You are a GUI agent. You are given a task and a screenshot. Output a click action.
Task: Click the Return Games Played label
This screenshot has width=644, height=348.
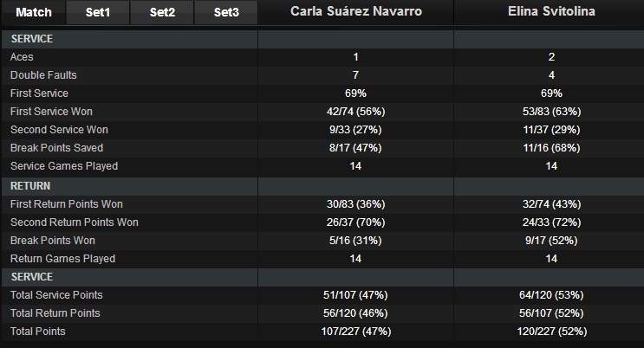click(x=62, y=259)
